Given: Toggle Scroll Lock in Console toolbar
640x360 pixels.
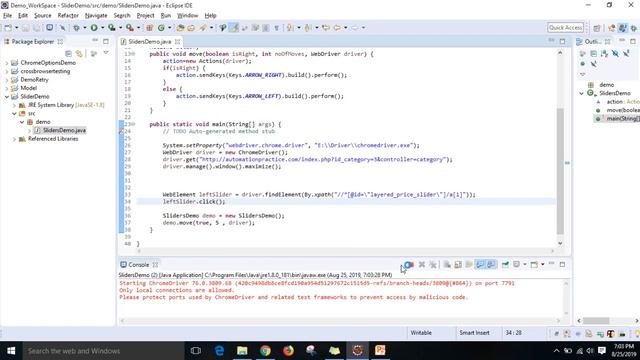Looking at the screenshot, I should (x=458, y=264).
